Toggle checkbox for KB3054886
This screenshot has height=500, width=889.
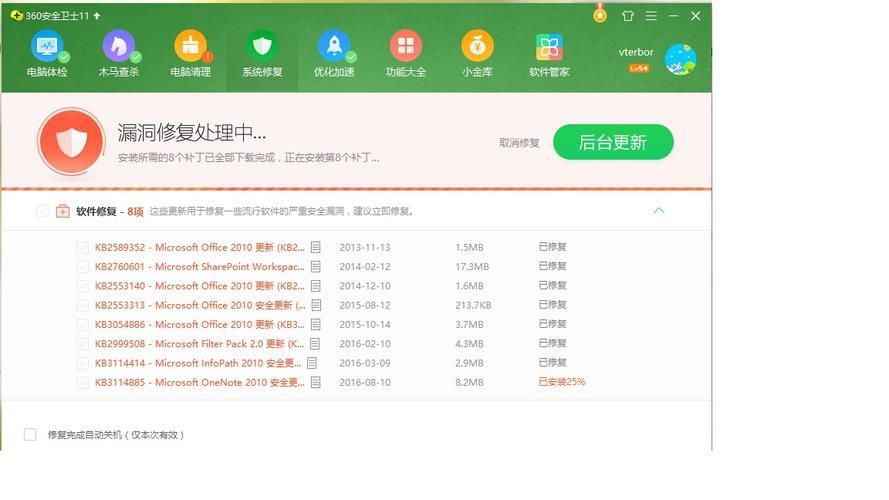point(82,325)
